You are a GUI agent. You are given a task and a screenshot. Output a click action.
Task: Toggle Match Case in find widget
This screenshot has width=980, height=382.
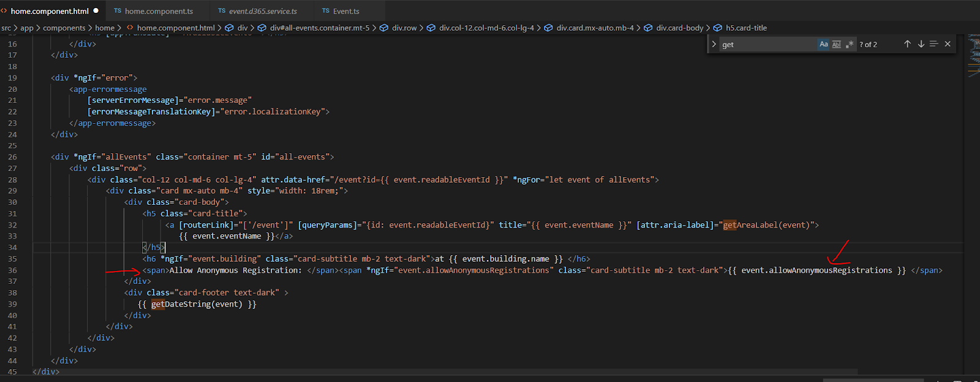click(824, 44)
